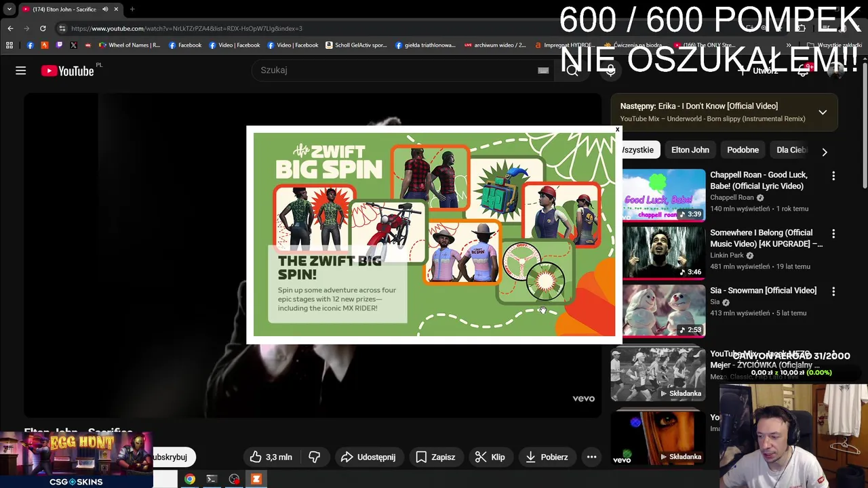The height and width of the screenshot is (488, 868).
Task: Read the Następny: Erika - I Don't Know text
Action: [x=698, y=106]
